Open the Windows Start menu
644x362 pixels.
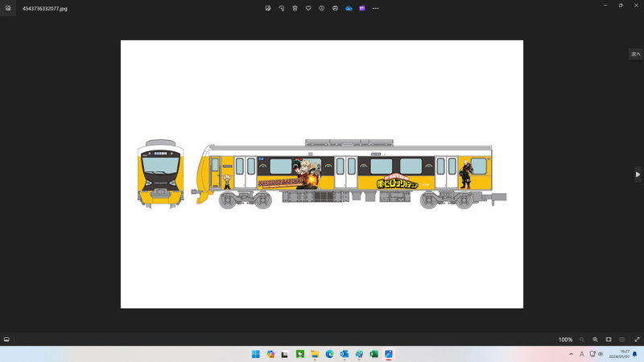coord(256,354)
